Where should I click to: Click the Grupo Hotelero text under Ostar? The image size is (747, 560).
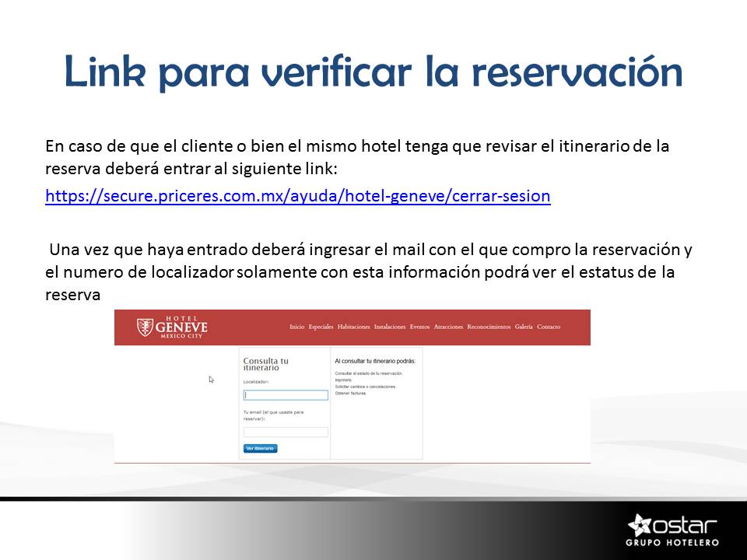click(672, 542)
